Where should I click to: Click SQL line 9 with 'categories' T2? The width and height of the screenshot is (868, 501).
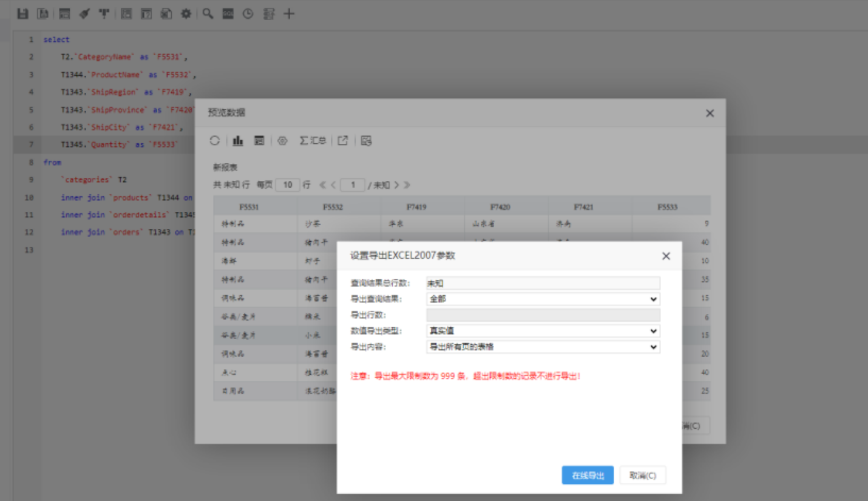(94, 180)
